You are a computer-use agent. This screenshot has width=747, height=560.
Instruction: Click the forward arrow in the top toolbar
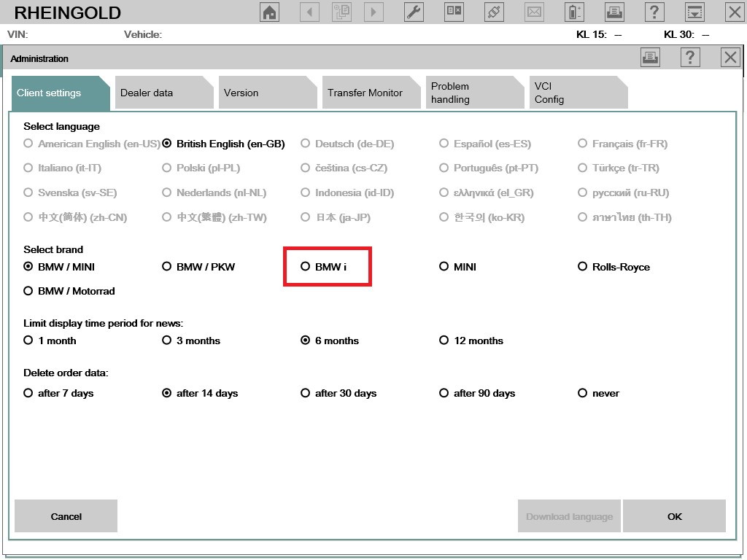[373, 12]
